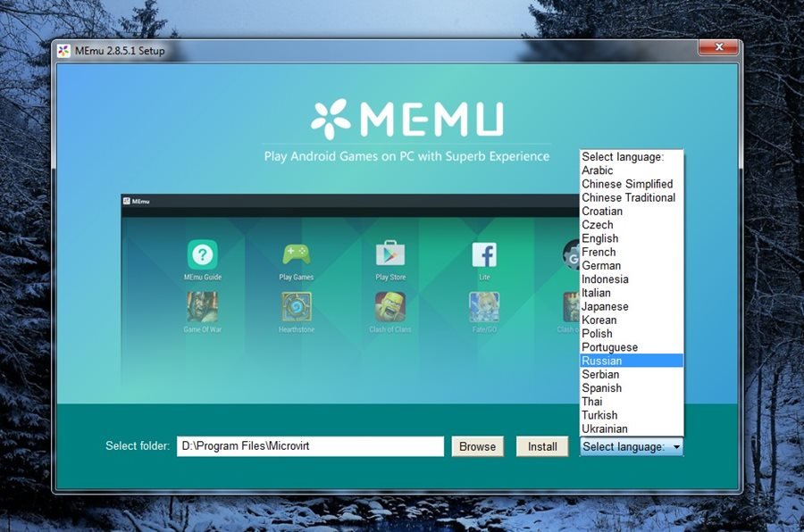Select Thai in the language list
This screenshot has width=804, height=532.
pos(632,402)
